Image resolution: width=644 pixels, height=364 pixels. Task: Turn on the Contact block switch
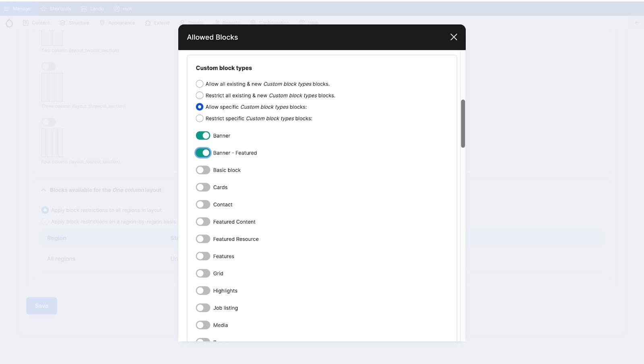[x=203, y=205]
